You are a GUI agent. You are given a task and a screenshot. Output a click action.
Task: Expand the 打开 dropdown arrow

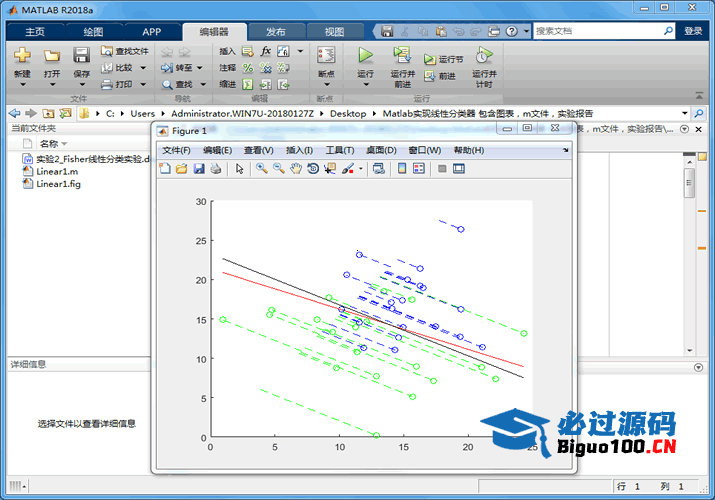pos(52,85)
